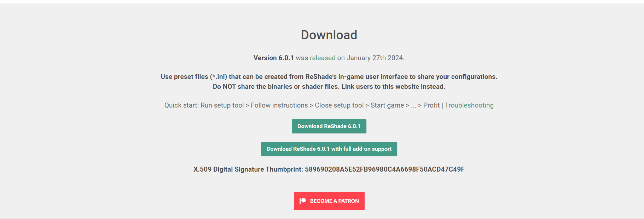
Task: Click the "Start game" step
Action: tap(387, 105)
